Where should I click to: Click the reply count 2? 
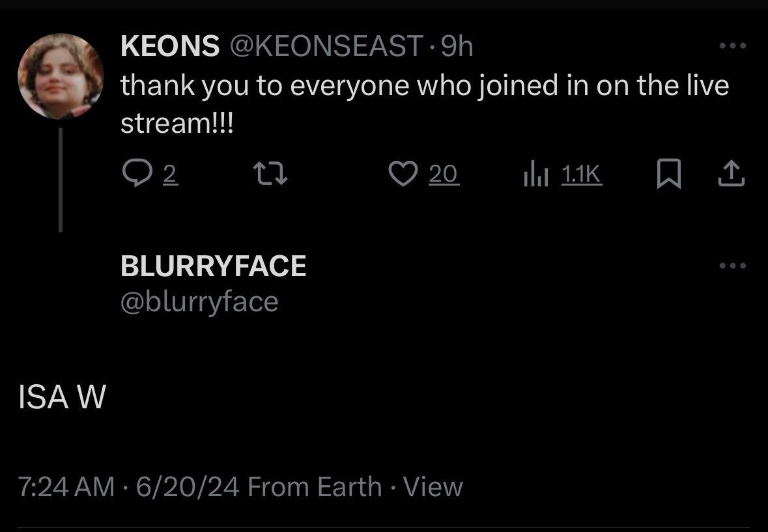169,174
